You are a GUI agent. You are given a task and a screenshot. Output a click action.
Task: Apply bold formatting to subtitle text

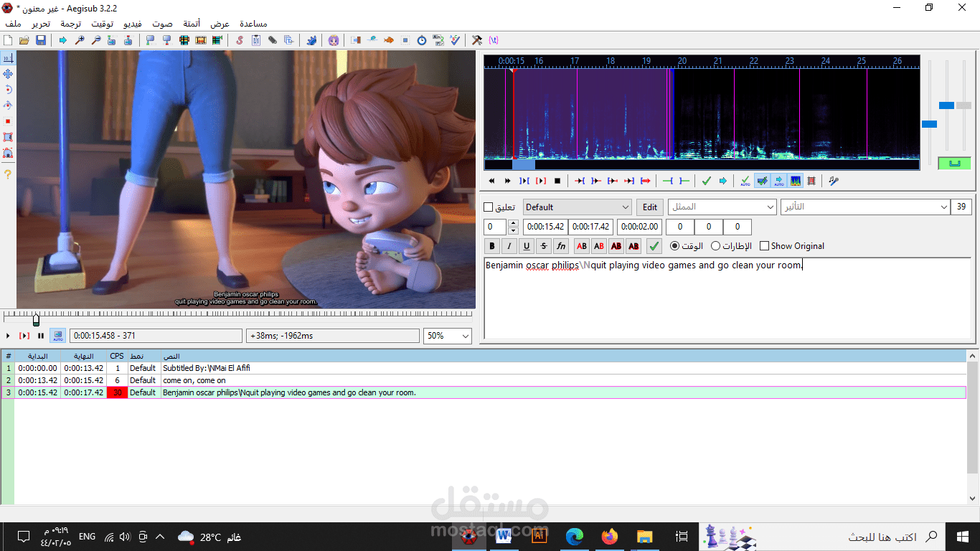(491, 246)
